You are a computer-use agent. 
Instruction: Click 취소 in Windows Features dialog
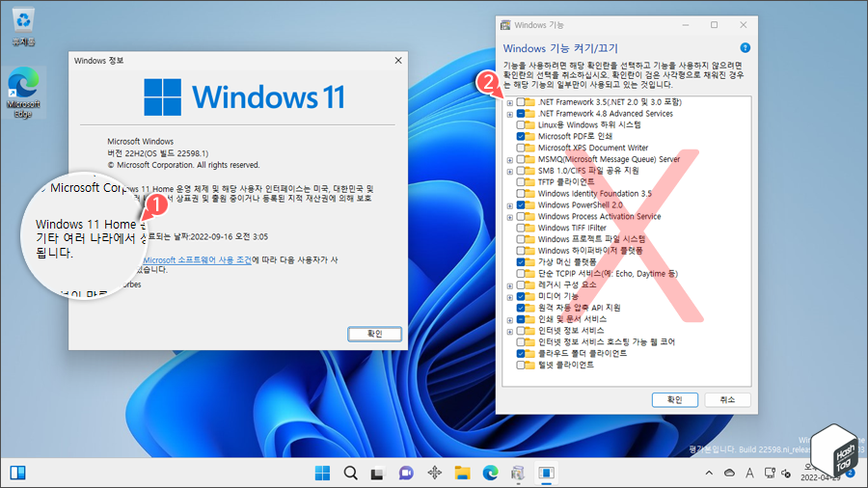coord(727,399)
